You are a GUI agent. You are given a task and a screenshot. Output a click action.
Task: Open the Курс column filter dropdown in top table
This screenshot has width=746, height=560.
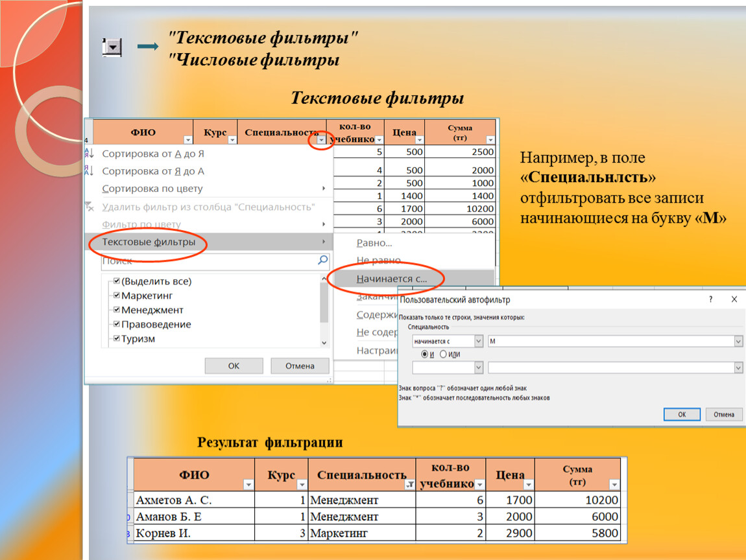click(x=232, y=140)
